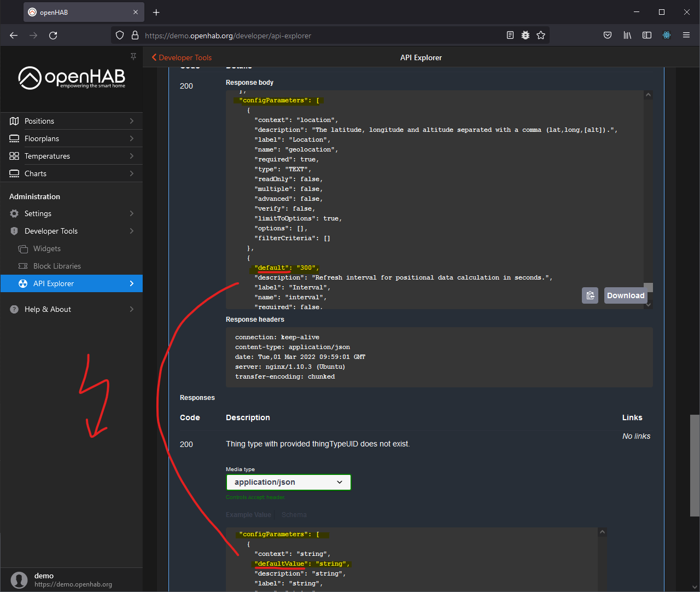700x592 pixels.
Task: Click the Developer Tools shield icon
Action: (14, 231)
